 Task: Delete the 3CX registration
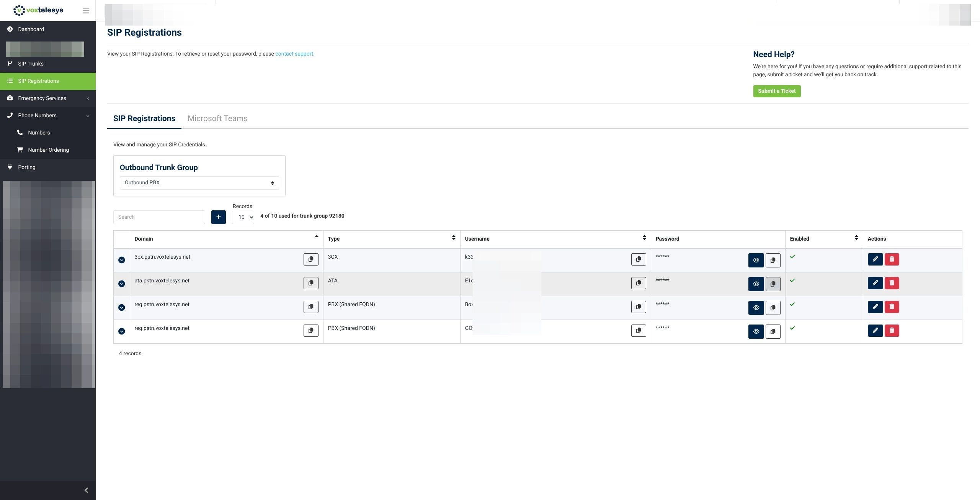coord(892,259)
